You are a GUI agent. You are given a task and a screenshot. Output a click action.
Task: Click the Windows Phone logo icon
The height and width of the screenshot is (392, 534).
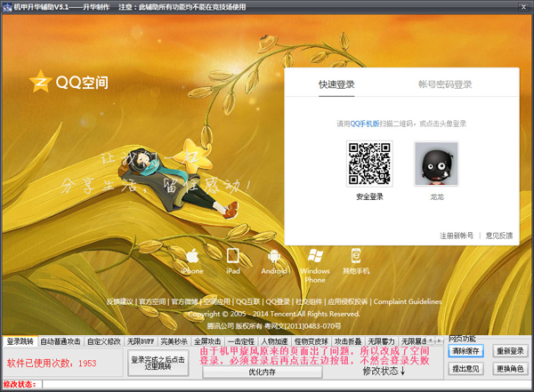click(315, 255)
